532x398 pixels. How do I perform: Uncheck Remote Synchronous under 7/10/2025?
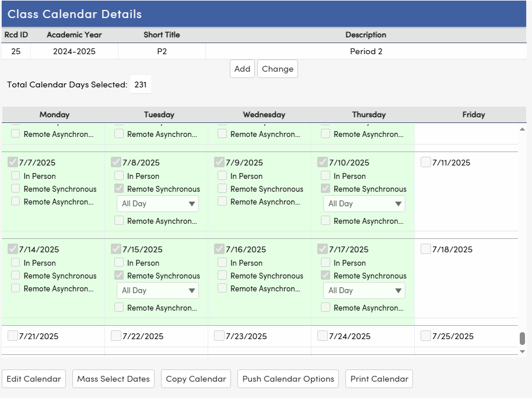pos(325,188)
